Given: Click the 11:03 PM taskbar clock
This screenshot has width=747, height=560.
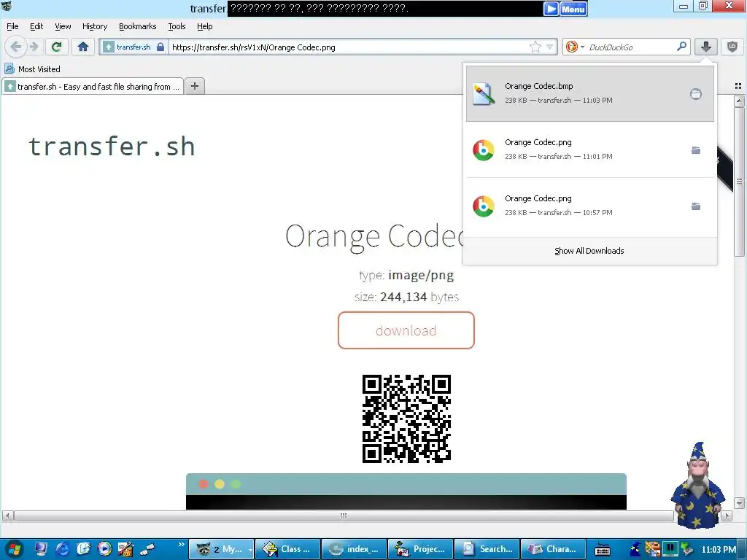Looking at the screenshot, I should coord(719,550).
